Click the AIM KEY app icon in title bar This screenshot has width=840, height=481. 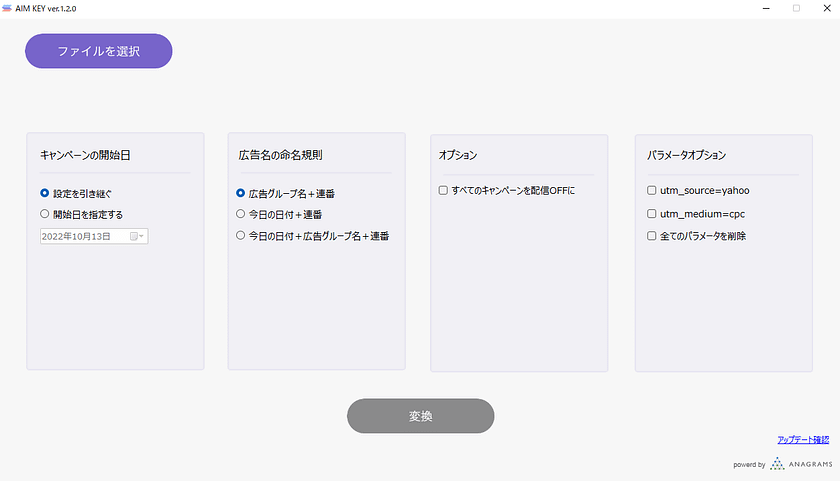(x=7, y=7)
